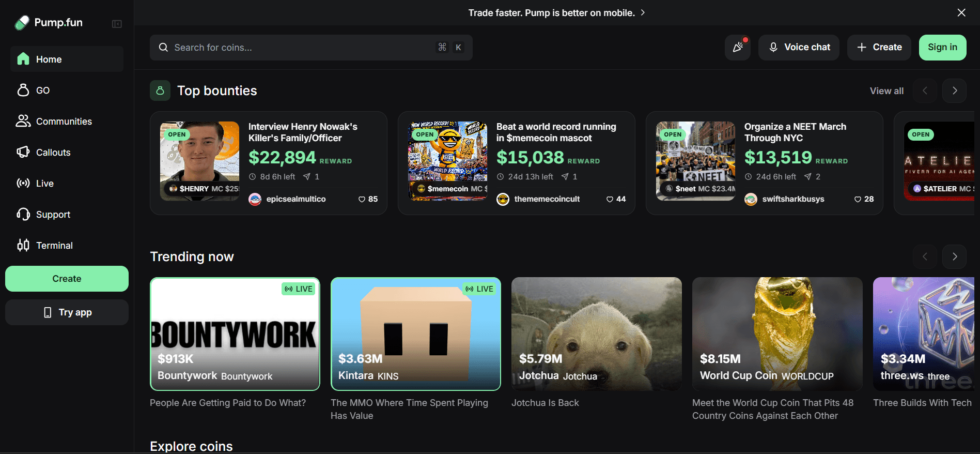Screen dimensions: 980x454
Task: Open epicsealmultico avatar
Action: coord(255,199)
